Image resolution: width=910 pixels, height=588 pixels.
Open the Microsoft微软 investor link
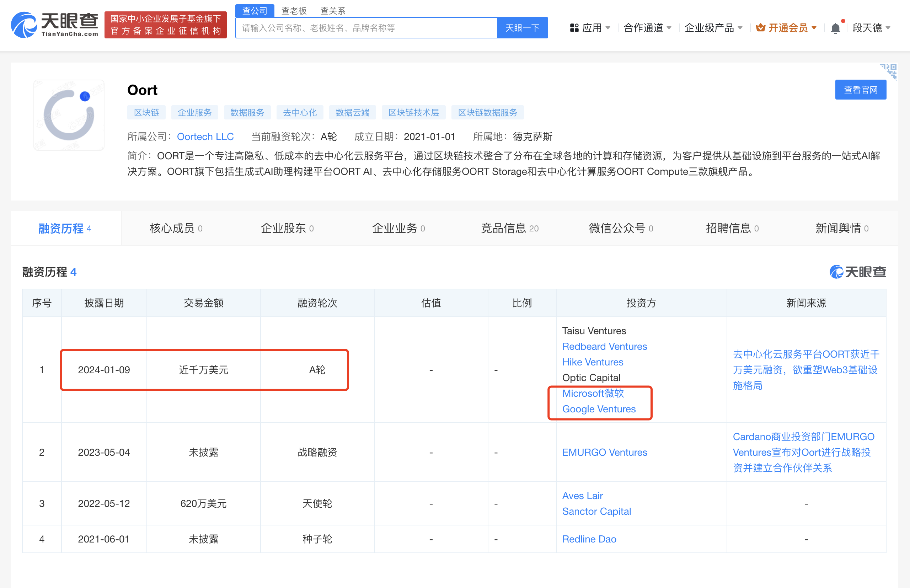[593, 393]
